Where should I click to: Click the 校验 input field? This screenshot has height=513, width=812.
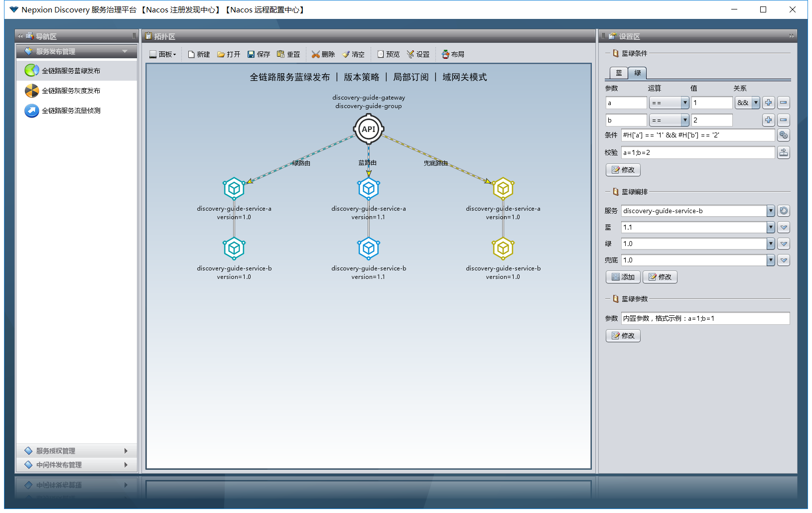pyautogui.click(x=697, y=152)
